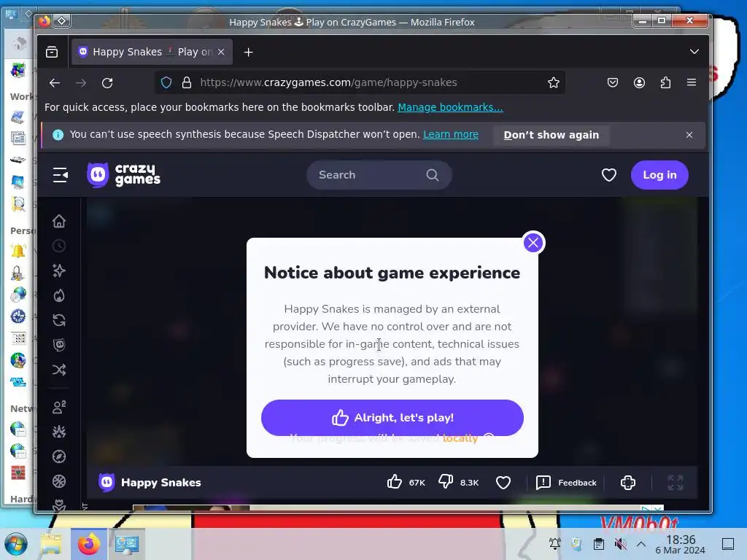Open system settings taskbar icon
Viewport: 747px width, 560px height.
tap(127, 544)
